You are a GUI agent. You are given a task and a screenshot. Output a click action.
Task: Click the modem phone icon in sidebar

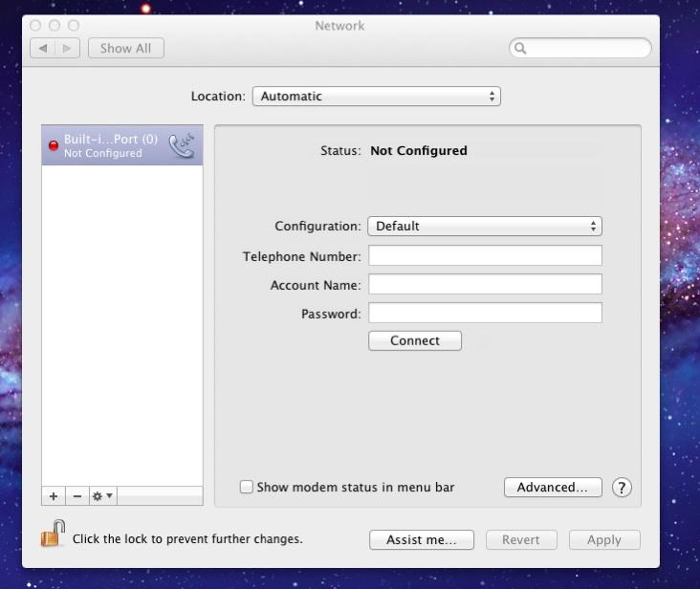(182, 145)
